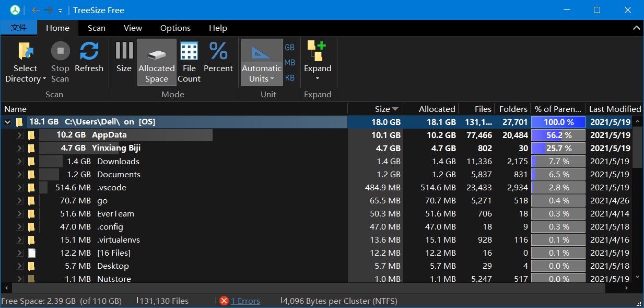Sort by the Allocated column header
The width and height of the screenshot is (644, 308).
click(431, 109)
